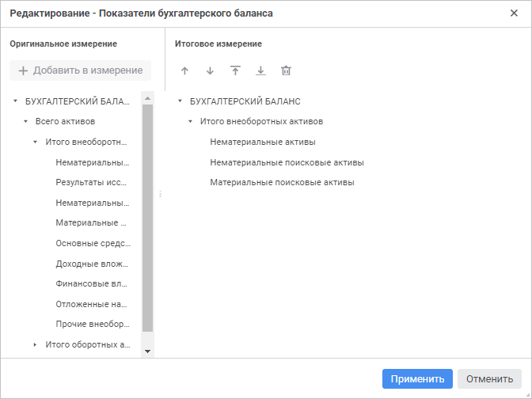Click the move up arrow icon

(x=185, y=70)
